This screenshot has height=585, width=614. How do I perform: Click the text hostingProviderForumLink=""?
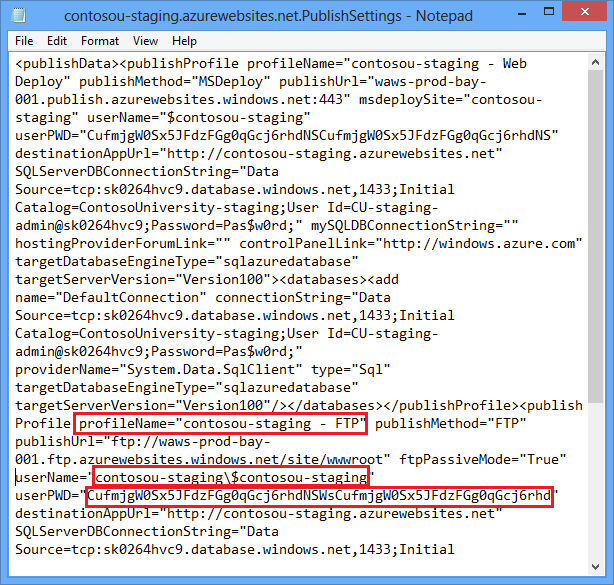(123, 244)
